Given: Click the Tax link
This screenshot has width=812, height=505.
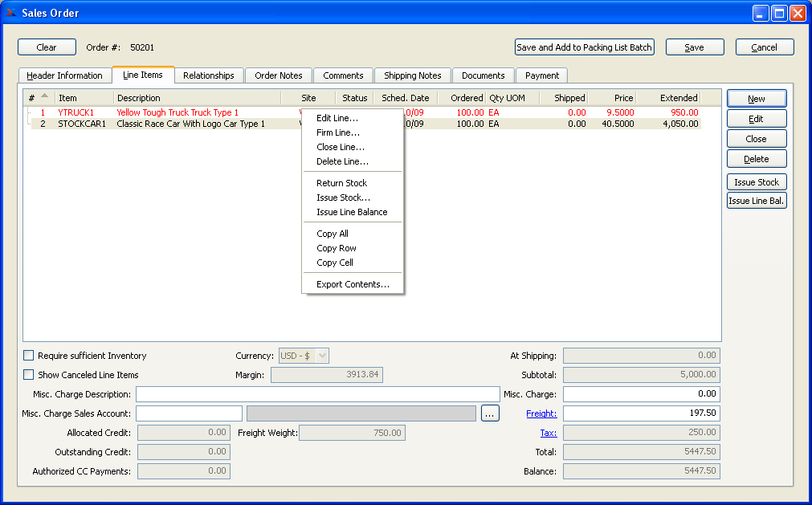Looking at the screenshot, I should tap(549, 433).
